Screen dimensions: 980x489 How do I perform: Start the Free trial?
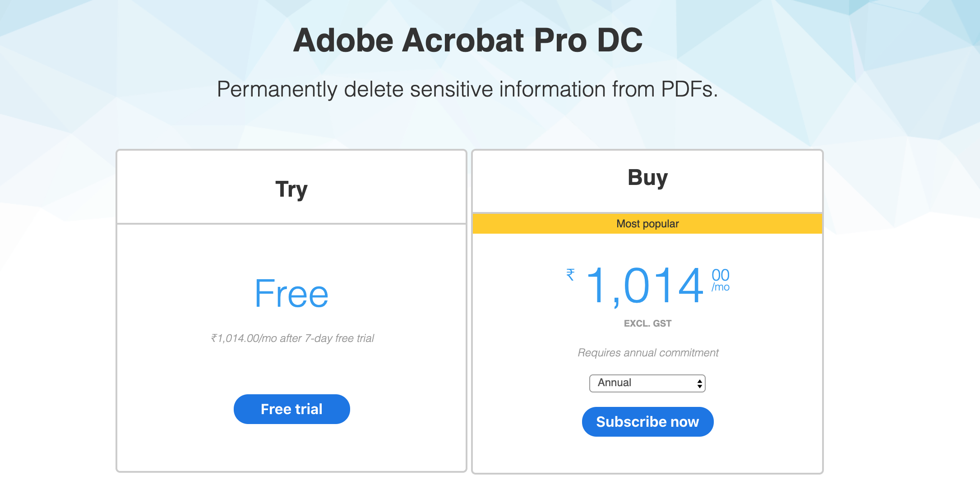(x=291, y=409)
